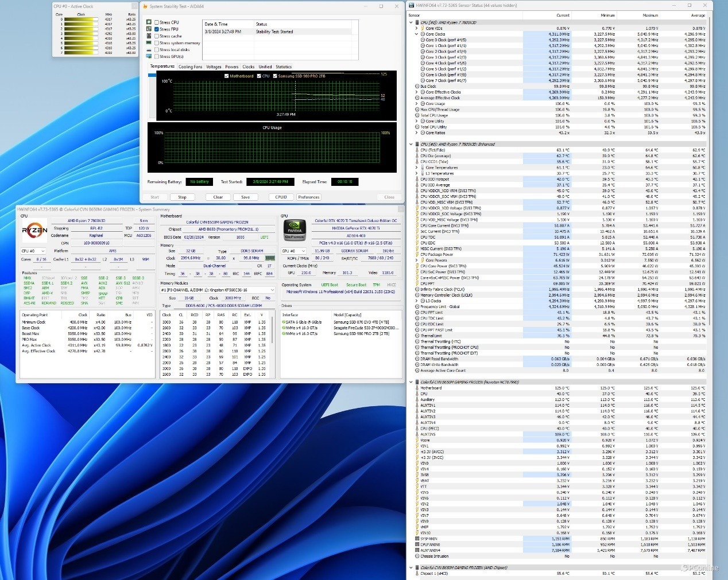
Task: Click the Ryzen CPU logo image
Action: point(34,231)
